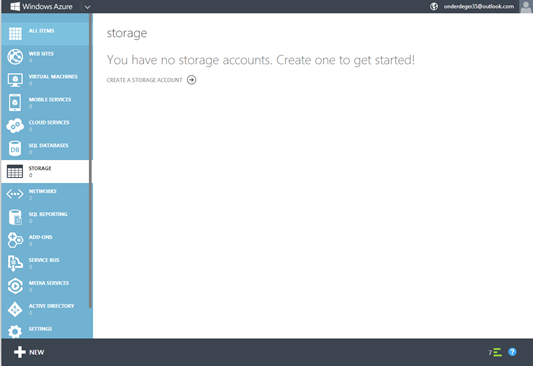
Task: Click the Mobile Services phone icon
Action: 15,102
